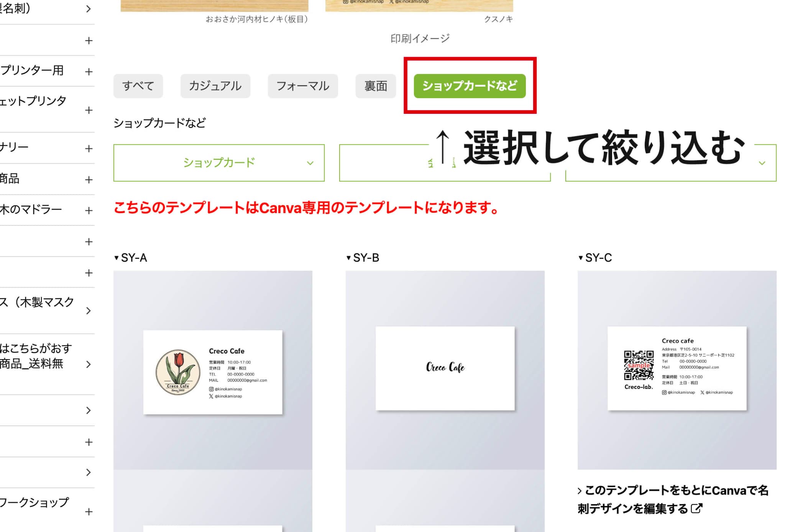
Task: Click the external link icon after 編集する
Action: click(696, 509)
